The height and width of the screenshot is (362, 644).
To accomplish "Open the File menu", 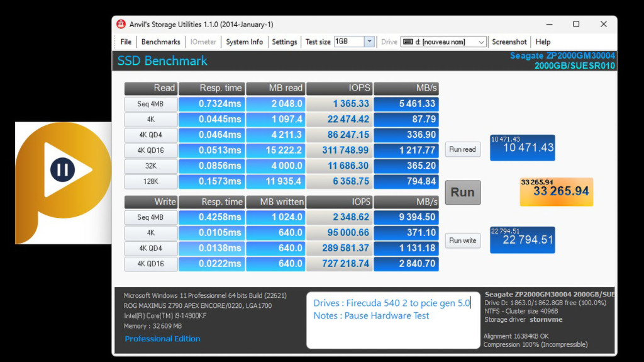I will coord(126,42).
